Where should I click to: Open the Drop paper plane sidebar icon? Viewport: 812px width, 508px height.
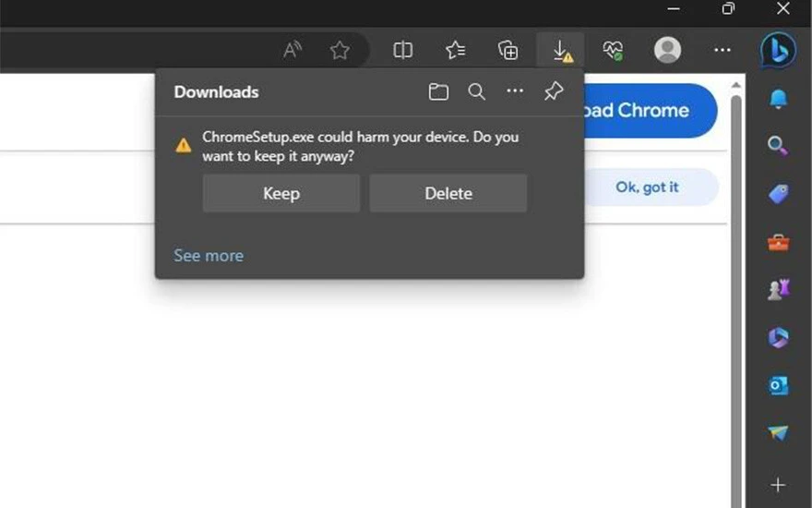click(778, 433)
